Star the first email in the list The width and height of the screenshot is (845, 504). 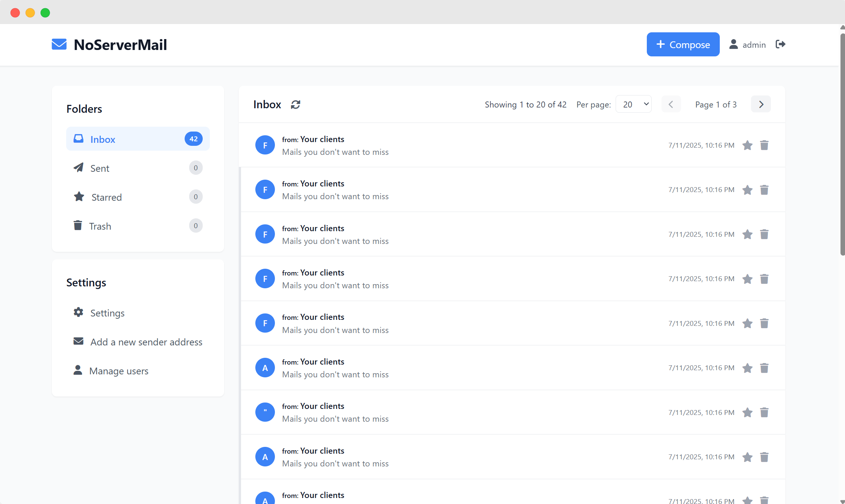[747, 145]
